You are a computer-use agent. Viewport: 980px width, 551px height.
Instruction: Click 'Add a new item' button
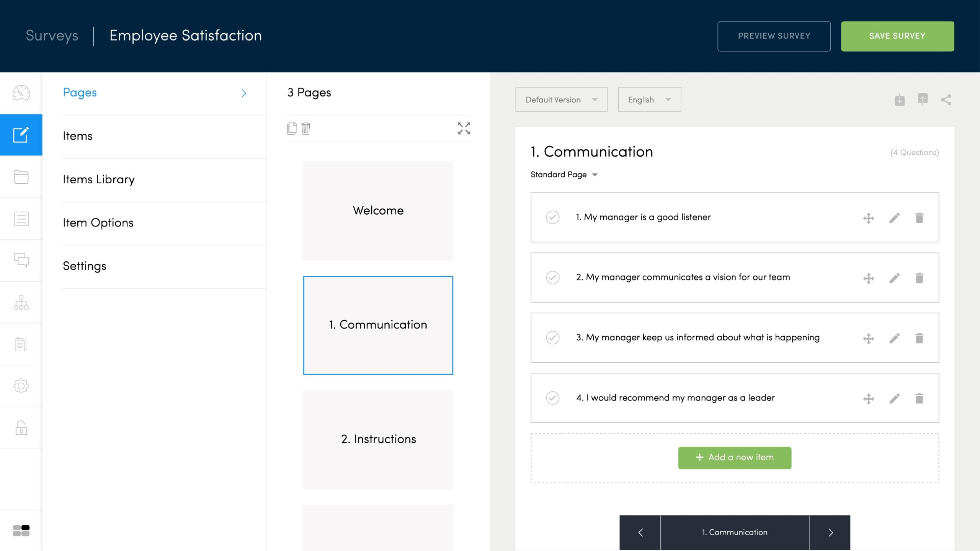(734, 458)
